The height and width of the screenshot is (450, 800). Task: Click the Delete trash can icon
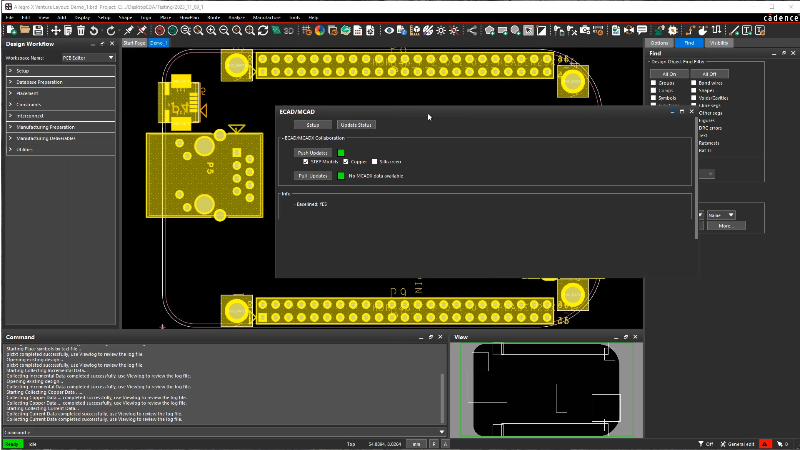[x=81, y=30]
